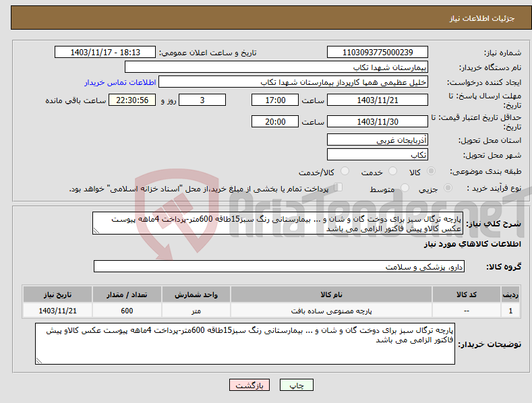Select the خدمت radio button
This screenshot has width=532, height=403.
point(392,171)
